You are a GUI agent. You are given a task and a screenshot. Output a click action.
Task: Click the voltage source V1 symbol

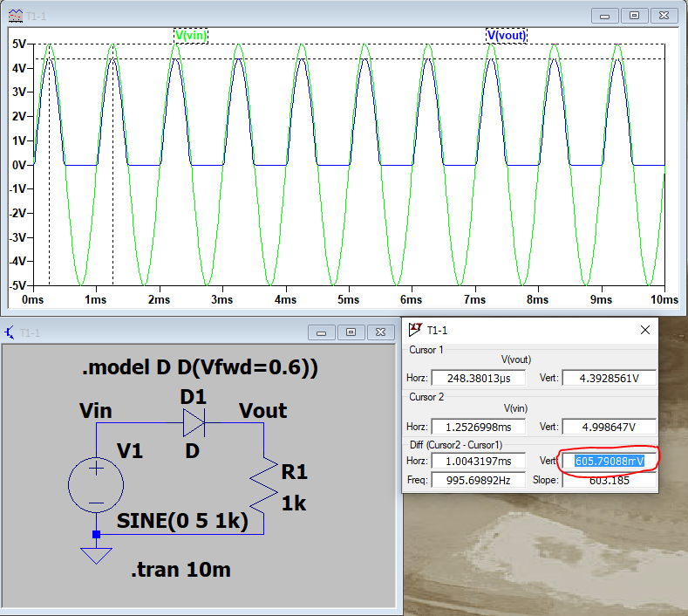point(96,484)
